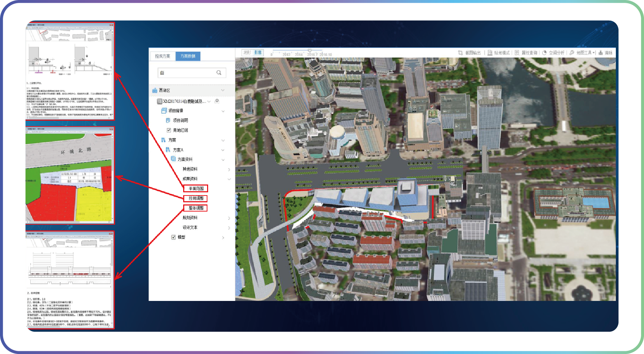
Task: Toggle the 模型 model checkbox
Action: coord(174,237)
